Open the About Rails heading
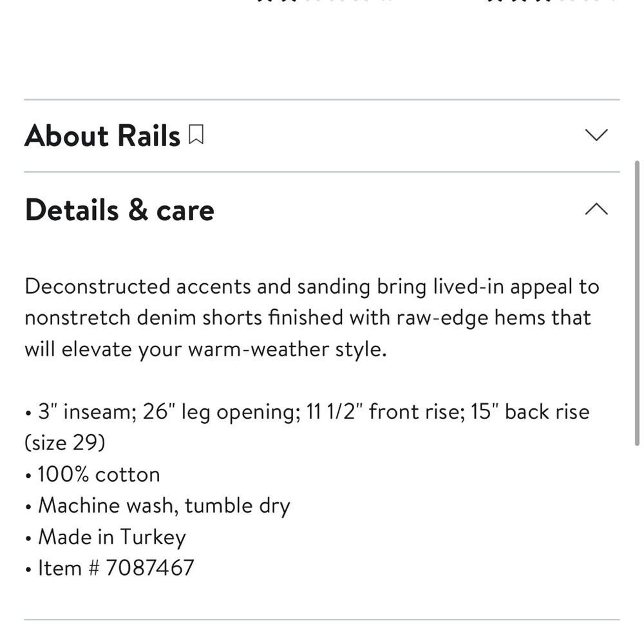The image size is (644, 644). (102, 135)
